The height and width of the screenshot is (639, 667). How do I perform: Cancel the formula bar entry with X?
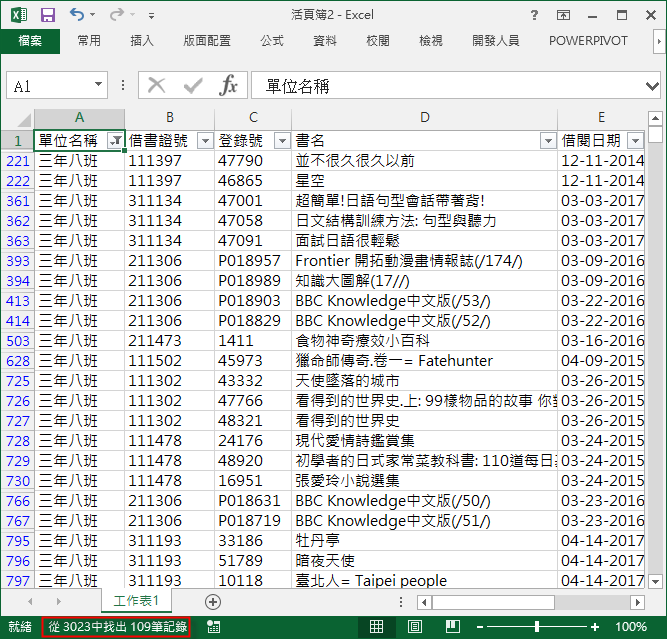[x=156, y=86]
